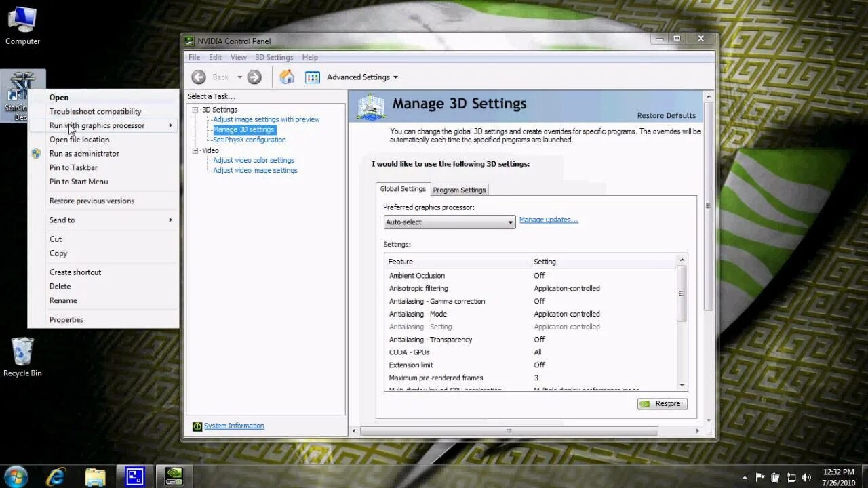The image size is (868, 488).
Task: Select Adjust image settings with preview
Action: coord(267,119)
